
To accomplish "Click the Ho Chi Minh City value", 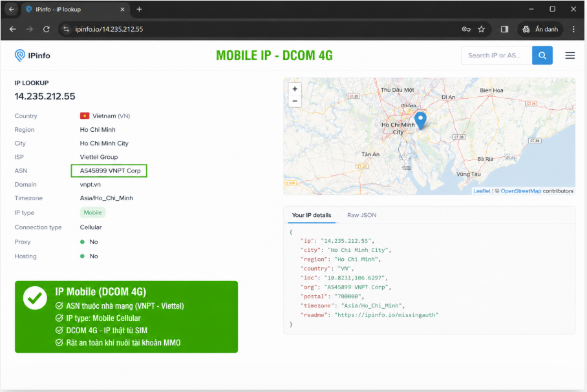I will tap(104, 143).
